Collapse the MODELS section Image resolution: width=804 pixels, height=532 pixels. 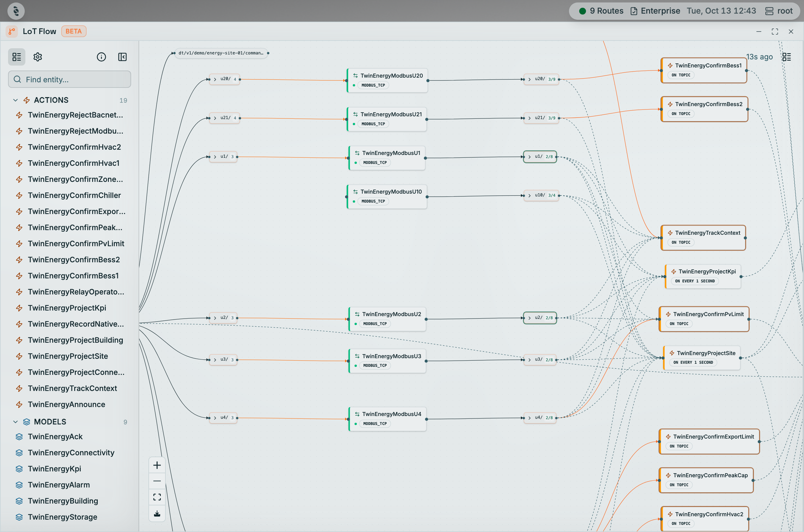point(15,422)
